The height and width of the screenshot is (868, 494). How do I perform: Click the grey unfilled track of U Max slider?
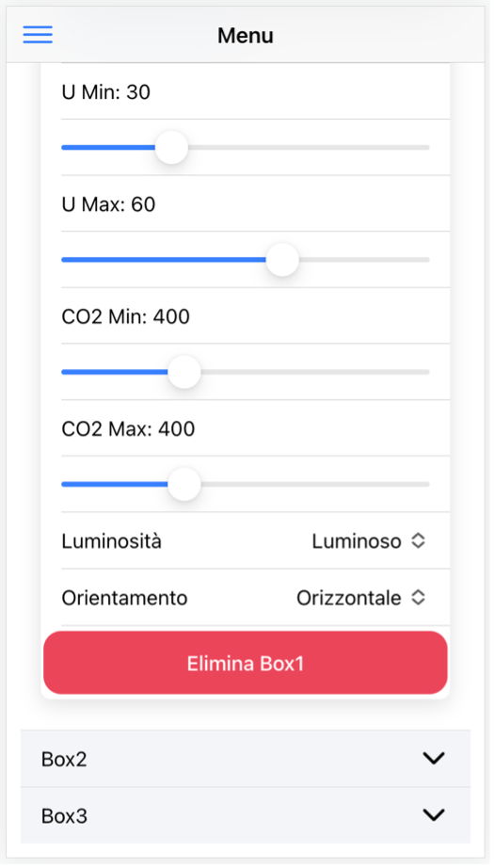pyautogui.click(x=364, y=260)
